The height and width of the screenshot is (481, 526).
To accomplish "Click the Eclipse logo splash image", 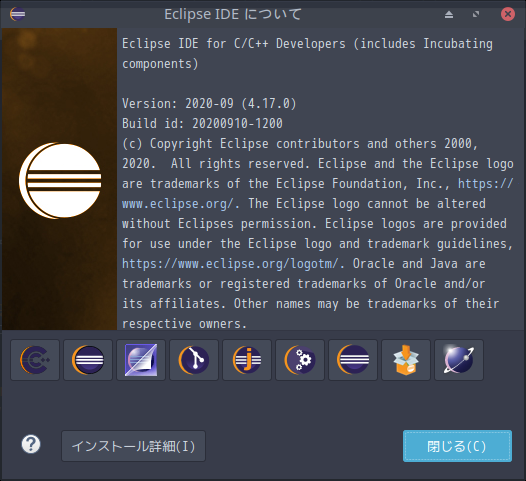I will pos(60,179).
